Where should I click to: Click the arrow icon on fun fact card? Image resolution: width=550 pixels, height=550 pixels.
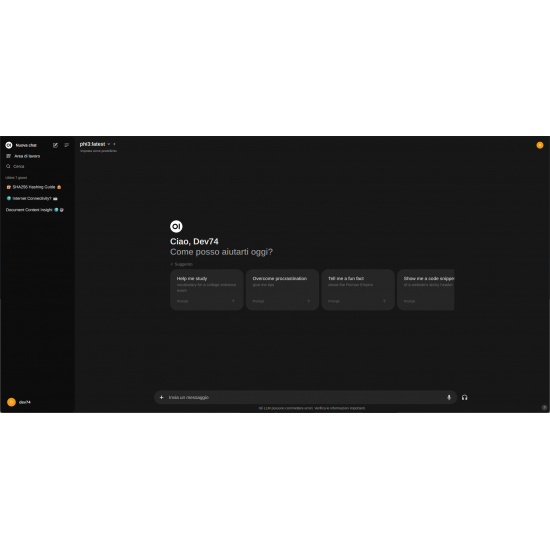click(x=384, y=301)
